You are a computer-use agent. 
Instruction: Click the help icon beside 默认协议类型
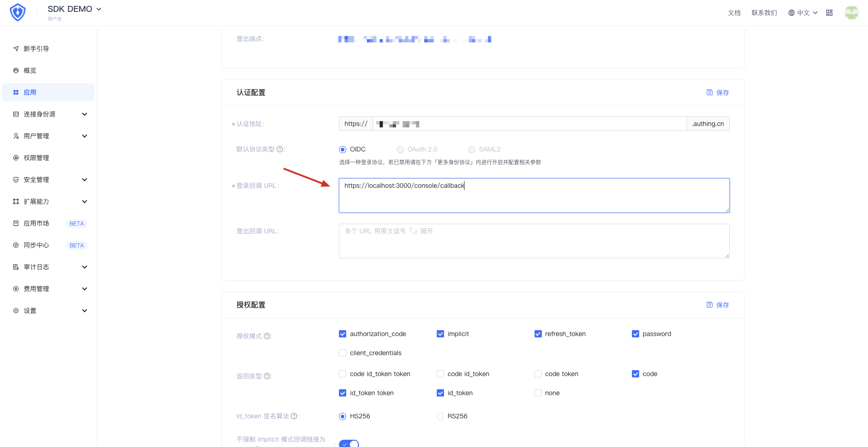point(280,149)
